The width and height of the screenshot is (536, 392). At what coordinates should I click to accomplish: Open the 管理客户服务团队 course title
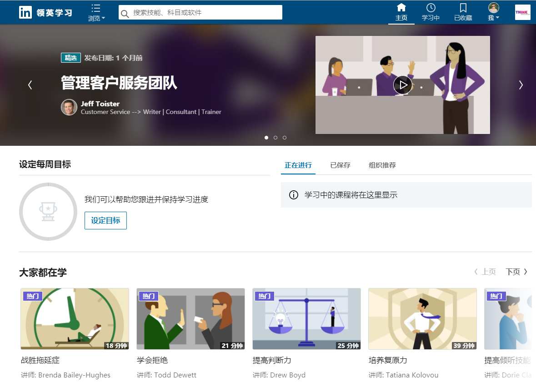(119, 83)
